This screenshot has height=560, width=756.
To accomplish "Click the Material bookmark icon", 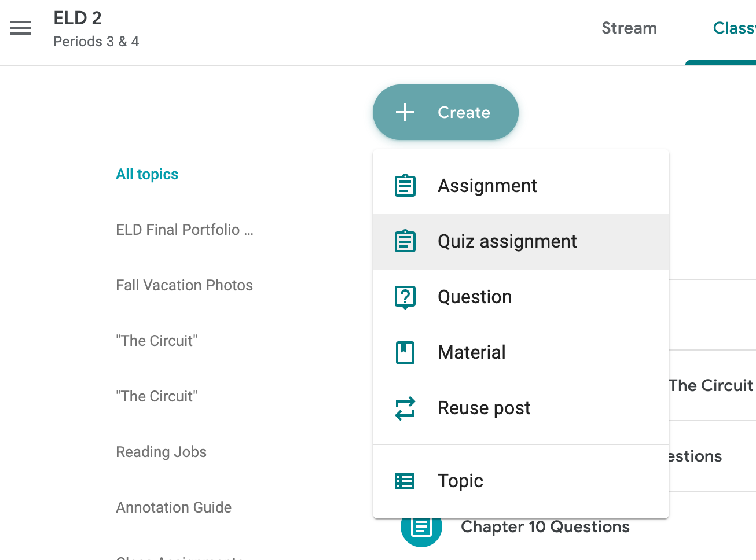I will tap(405, 352).
